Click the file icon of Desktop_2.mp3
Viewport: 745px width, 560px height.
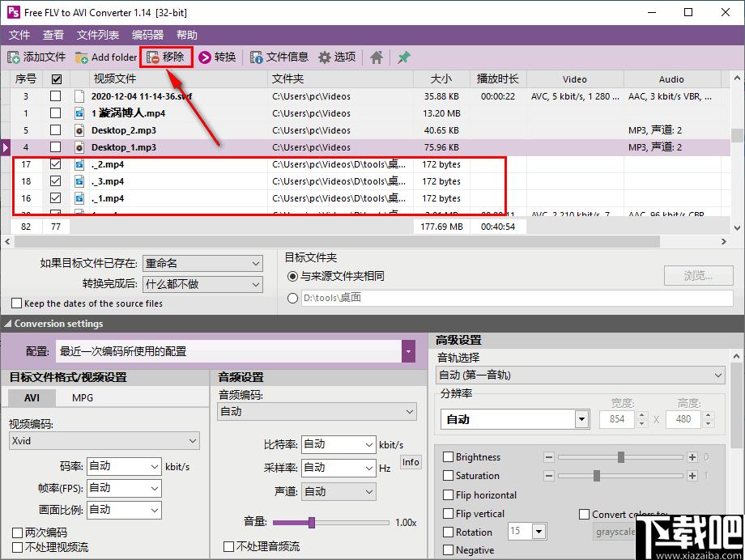pos(79,130)
